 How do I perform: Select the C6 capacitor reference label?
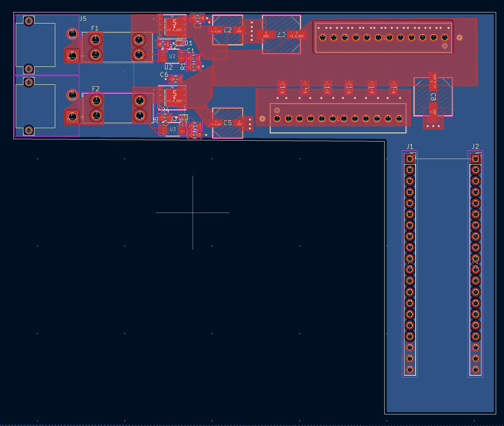click(164, 74)
